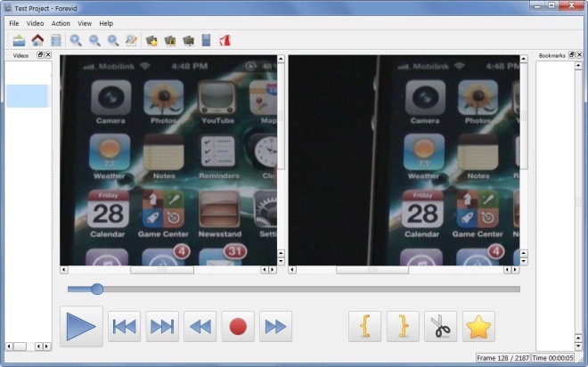Click the red PDF export icon
588x367 pixels.
[x=225, y=40]
